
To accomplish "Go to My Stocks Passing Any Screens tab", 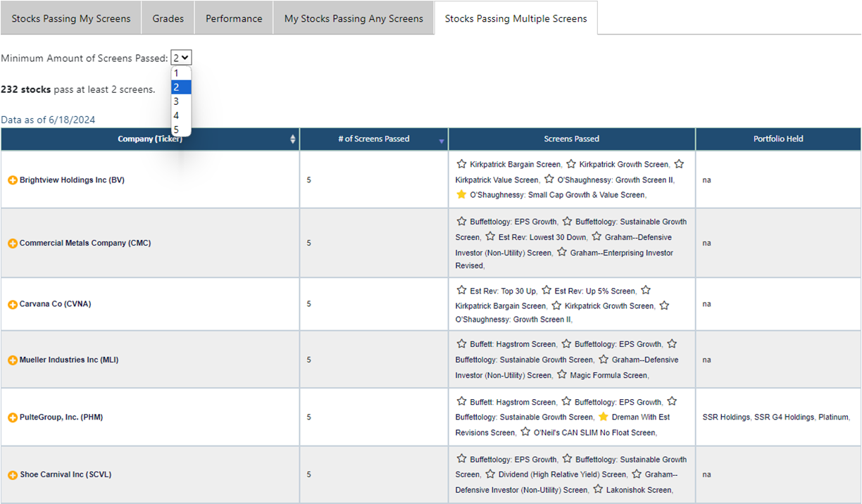I will pyautogui.click(x=354, y=19).
